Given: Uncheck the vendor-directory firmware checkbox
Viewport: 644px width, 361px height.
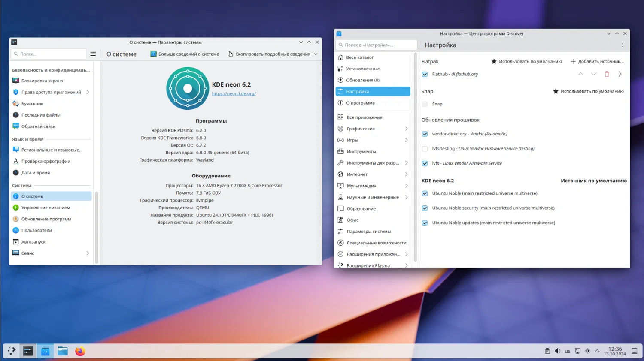Looking at the screenshot, I should 425,134.
